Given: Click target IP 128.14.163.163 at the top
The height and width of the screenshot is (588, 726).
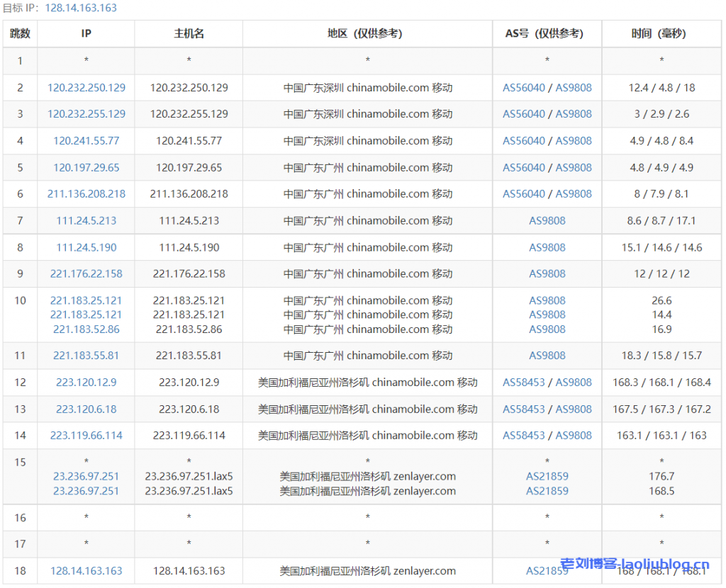Looking at the screenshot, I should coord(81,8).
